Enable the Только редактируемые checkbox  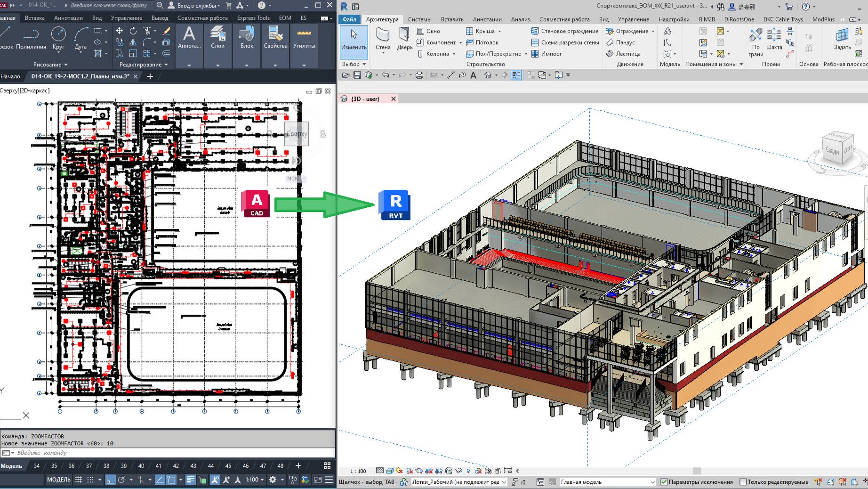(742, 482)
